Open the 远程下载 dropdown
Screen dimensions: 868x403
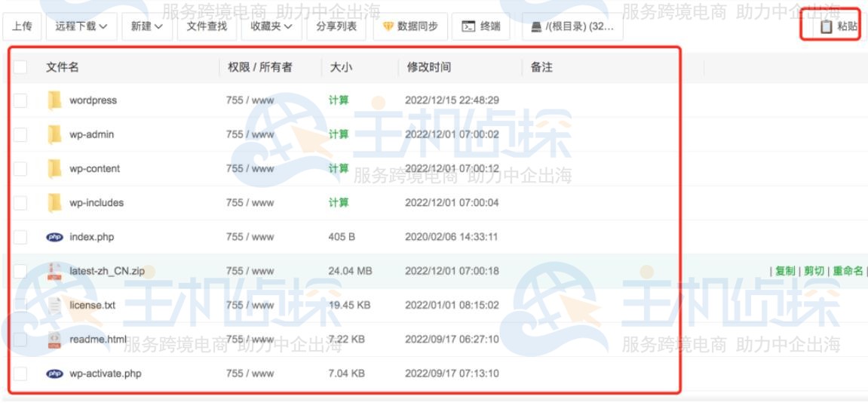point(81,26)
